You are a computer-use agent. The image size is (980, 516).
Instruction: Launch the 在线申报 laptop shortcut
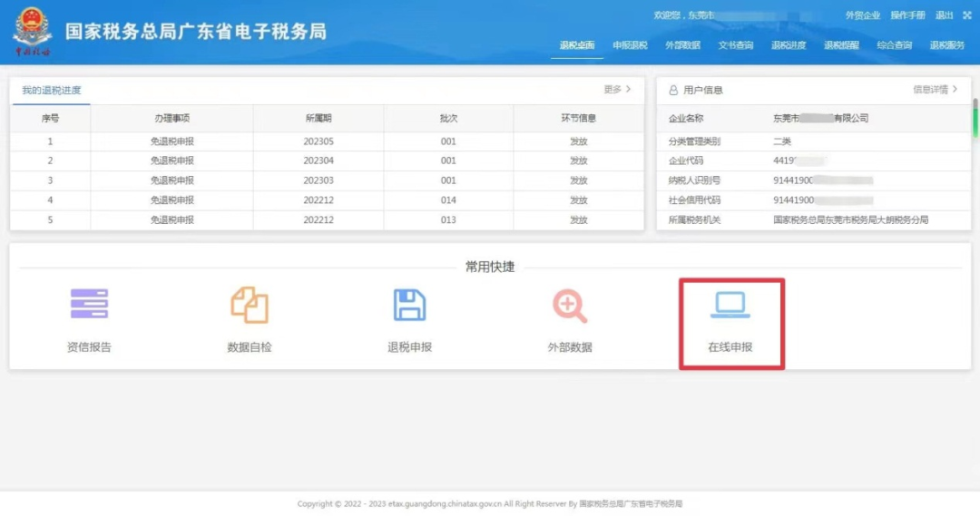pyautogui.click(x=730, y=321)
